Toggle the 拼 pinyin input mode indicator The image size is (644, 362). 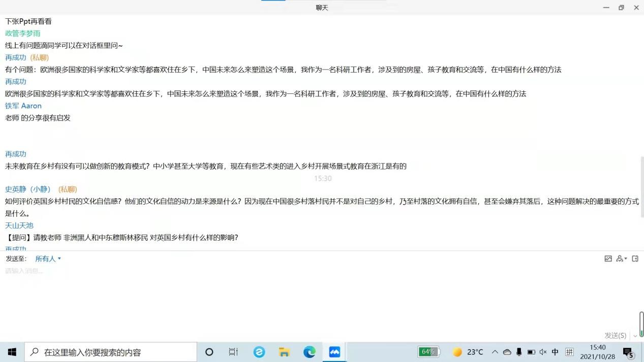[x=569, y=352]
